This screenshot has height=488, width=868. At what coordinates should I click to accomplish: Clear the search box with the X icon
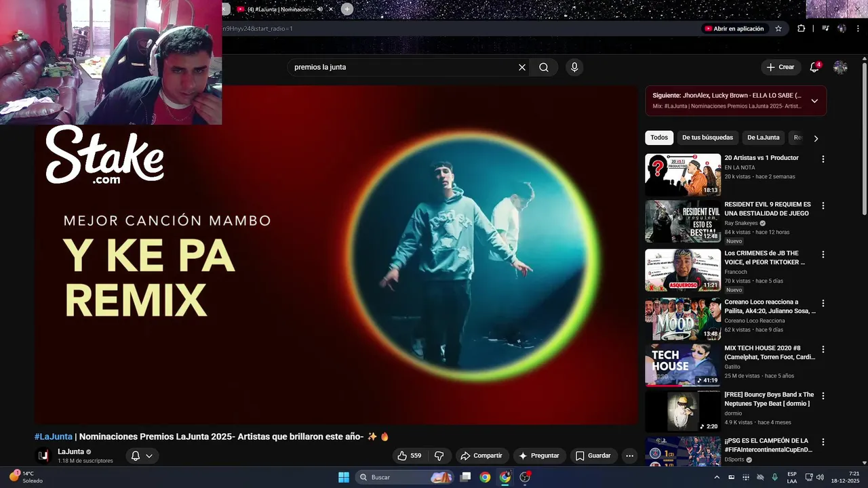(x=522, y=67)
